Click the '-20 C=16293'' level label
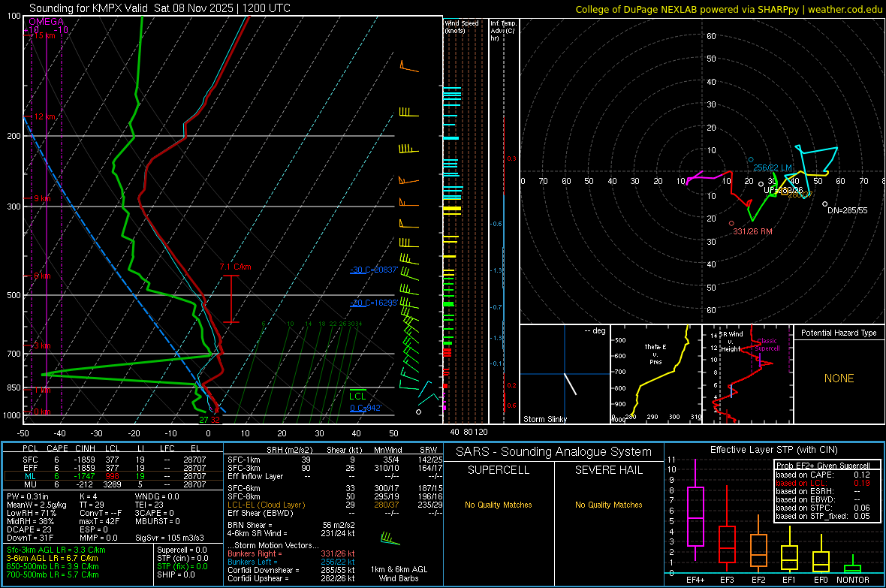 tap(374, 303)
